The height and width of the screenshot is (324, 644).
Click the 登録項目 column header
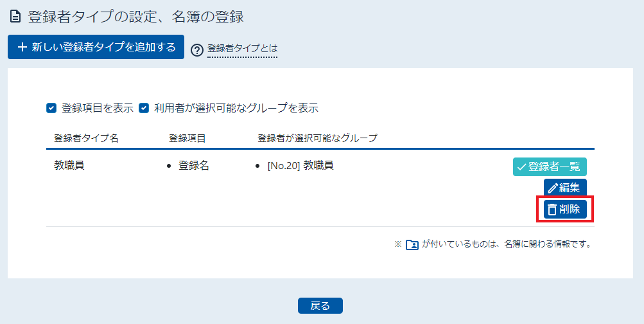pos(187,138)
